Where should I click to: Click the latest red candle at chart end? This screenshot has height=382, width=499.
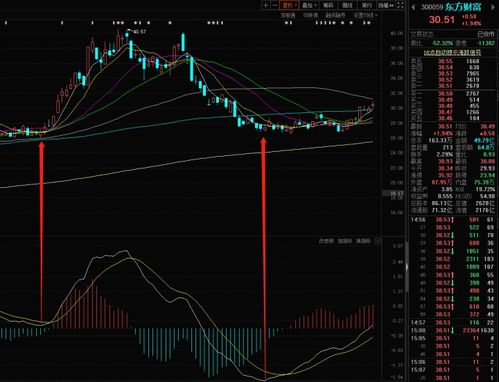pos(373,105)
